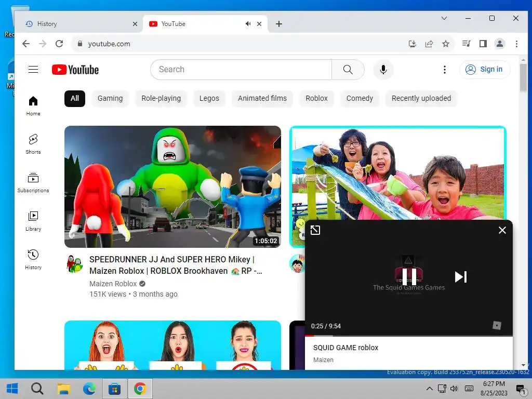Close the History tab
The height and width of the screenshot is (399, 532).
[x=135, y=24]
